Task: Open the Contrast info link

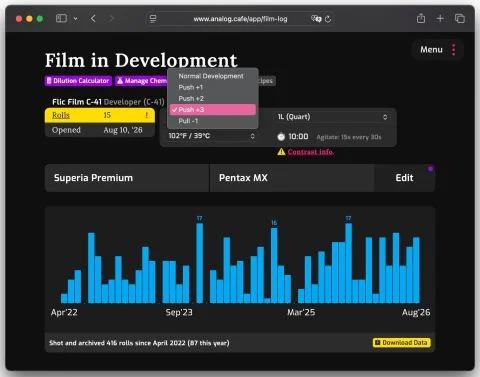Action: point(311,152)
